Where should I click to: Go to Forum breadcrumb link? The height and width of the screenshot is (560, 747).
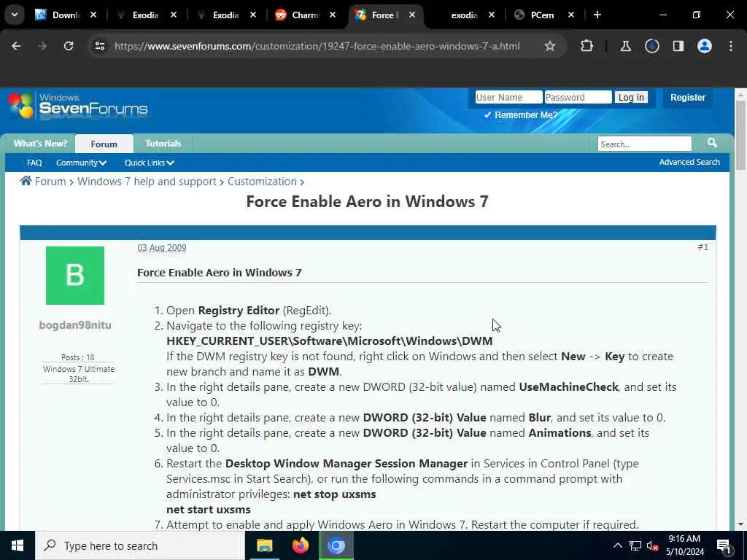[50, 182]
